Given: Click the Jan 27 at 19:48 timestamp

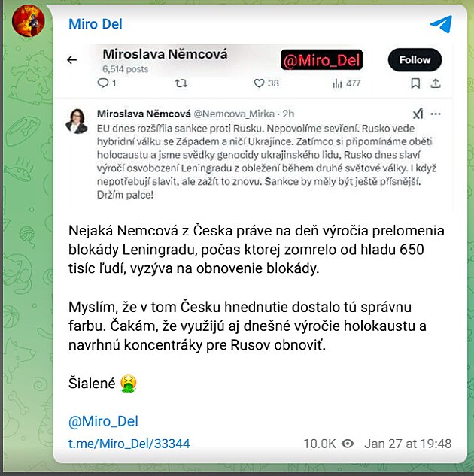Looking at the screenshot, I should [x=408, y=444].
